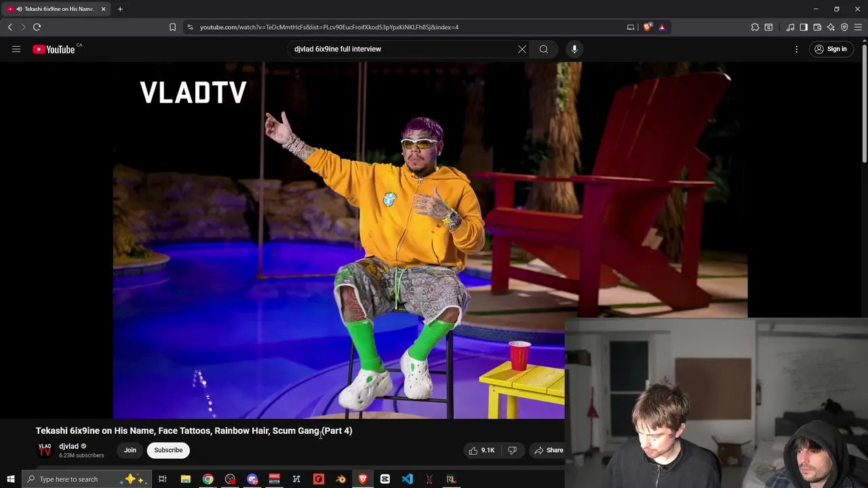Screen dimensions: 868x488
Task: Click the Sign in button
Action: click(831, 49)
